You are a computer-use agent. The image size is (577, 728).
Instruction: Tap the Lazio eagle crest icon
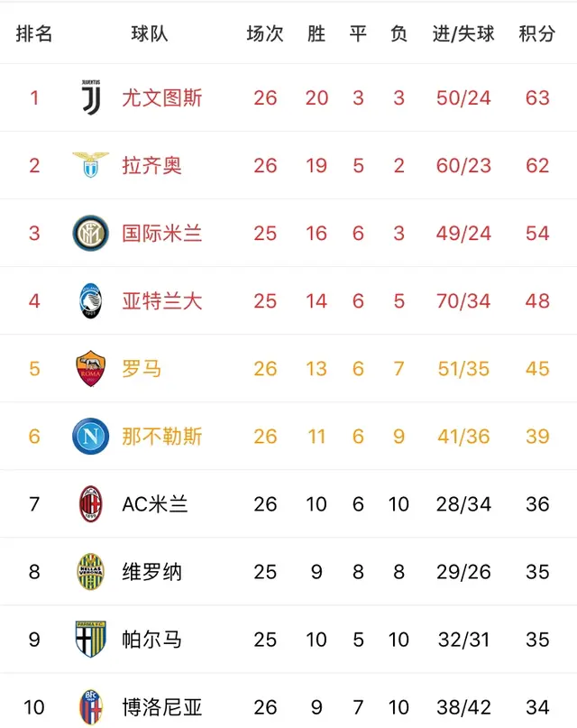pos(91,165)
